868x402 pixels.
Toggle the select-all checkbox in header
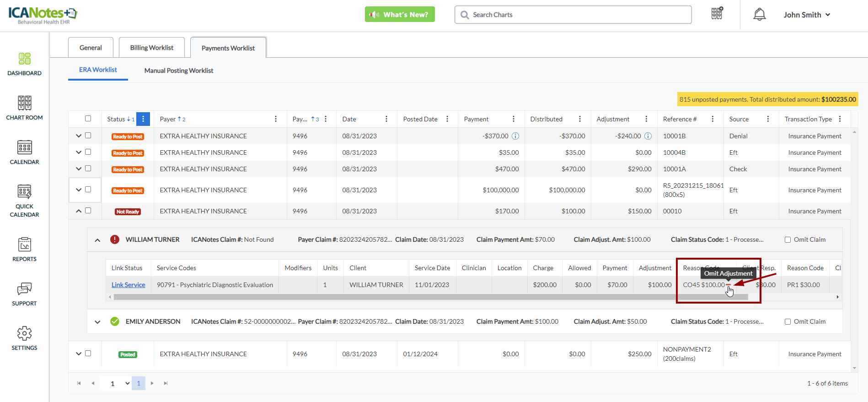[x=88, y=119]
